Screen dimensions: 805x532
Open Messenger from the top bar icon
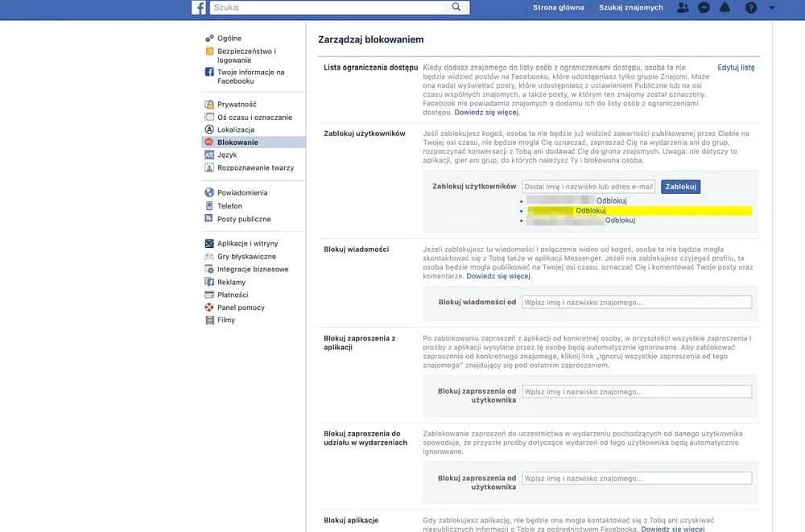(x=702, y=6)
